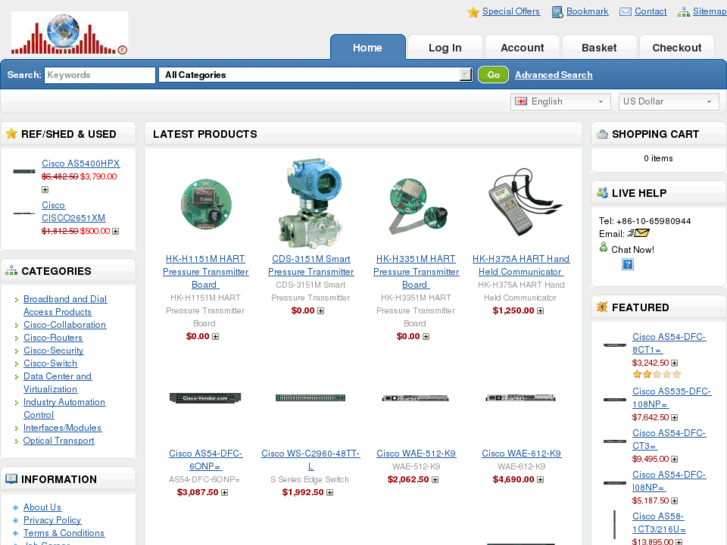Click plus icon next to $3,242.50 featured price
Viewport: 727px width, 545px height.
[675, 363]
